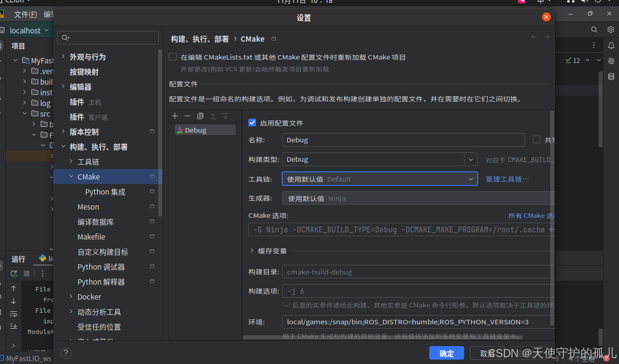
Task: Open the generator Ninja dropdown
Action: pos(419,198)
